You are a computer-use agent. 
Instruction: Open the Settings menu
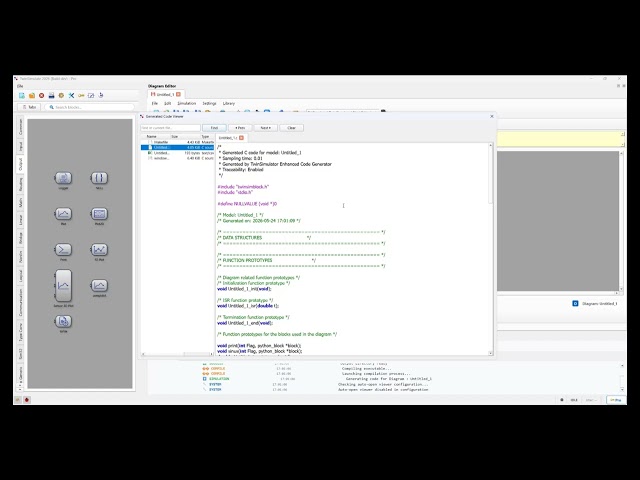click(209, 104)
